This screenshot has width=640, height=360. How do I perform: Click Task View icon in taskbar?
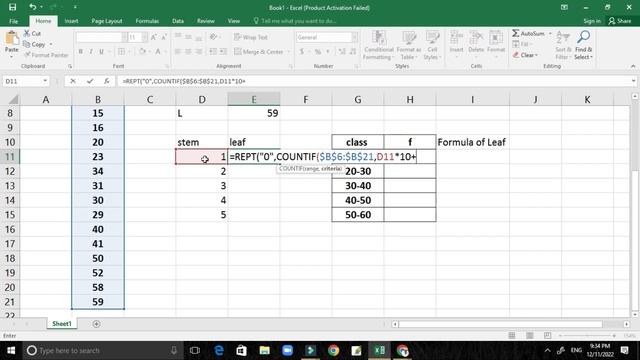(x=195, y=350)
